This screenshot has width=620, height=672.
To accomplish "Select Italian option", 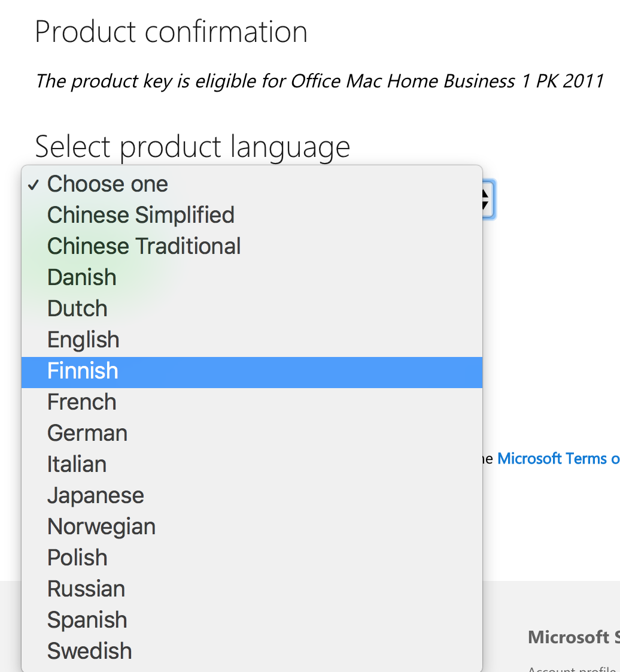I will 252,465.
